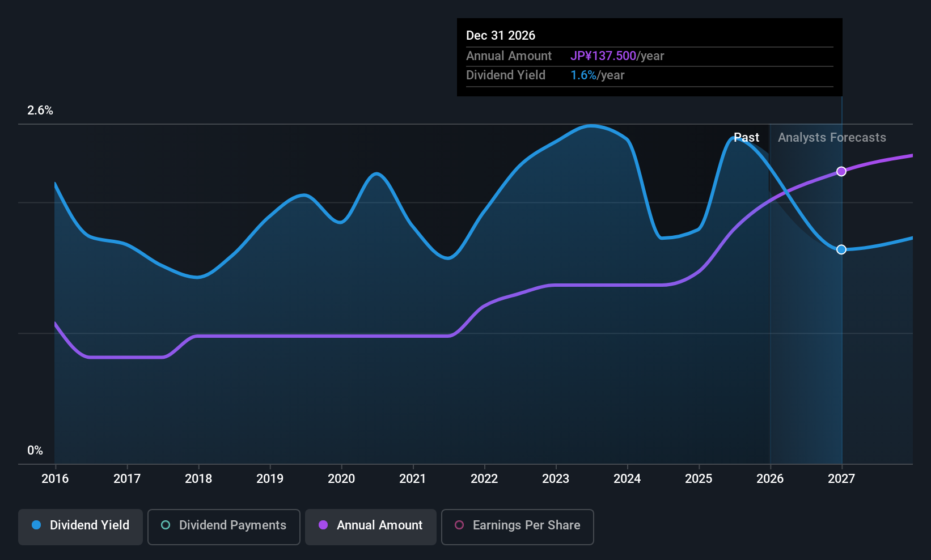
Task: Click the Past label on chart
Action: [x=746, y=138]
